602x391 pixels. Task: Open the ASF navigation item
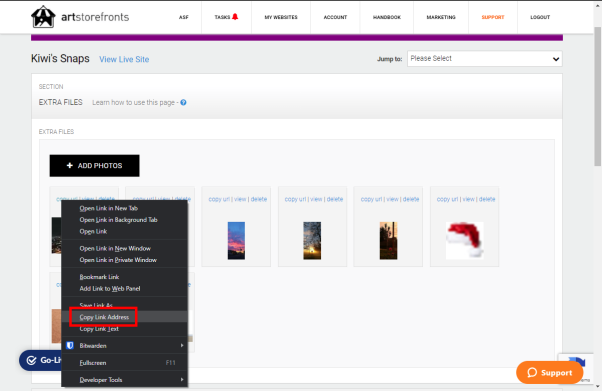(184, 17)
